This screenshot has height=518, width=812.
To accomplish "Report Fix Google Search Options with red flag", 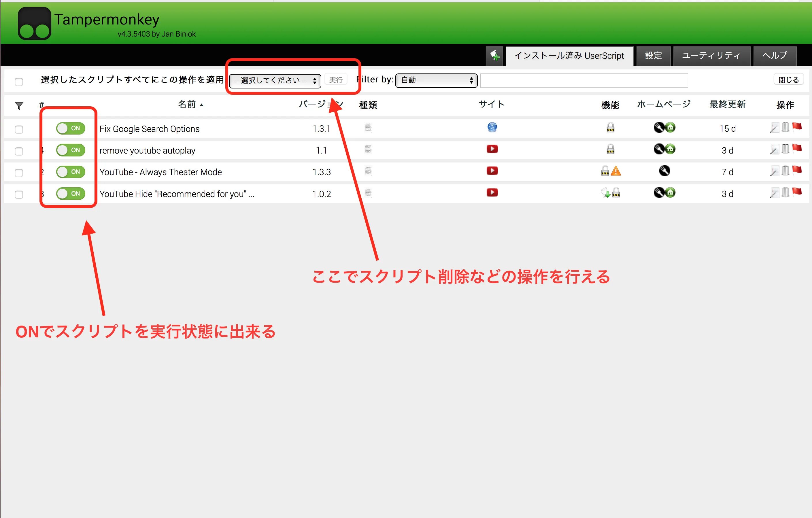I will click(796, 127).
